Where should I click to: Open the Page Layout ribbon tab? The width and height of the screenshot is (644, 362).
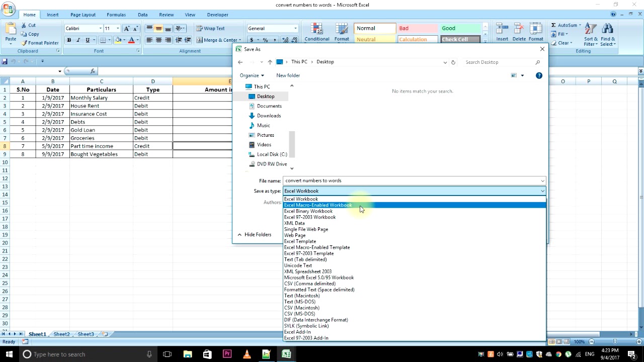click(x=83, y=15)
